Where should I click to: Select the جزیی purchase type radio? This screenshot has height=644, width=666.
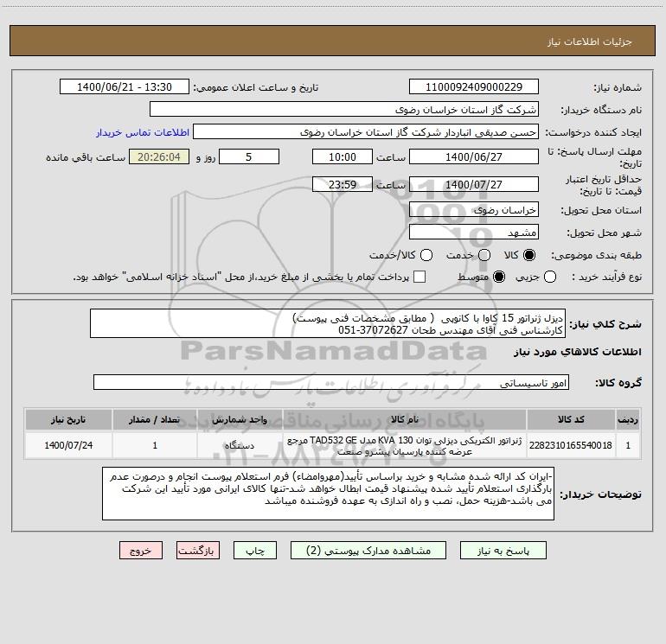click(x=549, y=277)
